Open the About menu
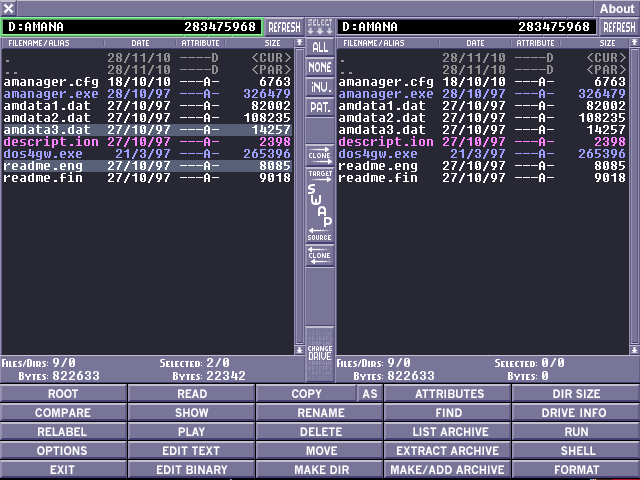This screenshot has height=480, width=640. tap(616, 8)
